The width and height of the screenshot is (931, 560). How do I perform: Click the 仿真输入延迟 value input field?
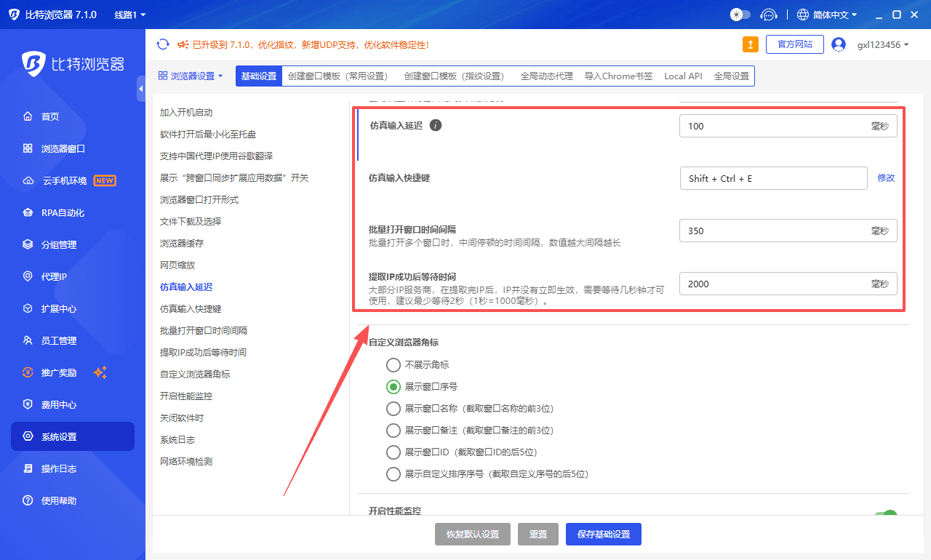(788, 125)
